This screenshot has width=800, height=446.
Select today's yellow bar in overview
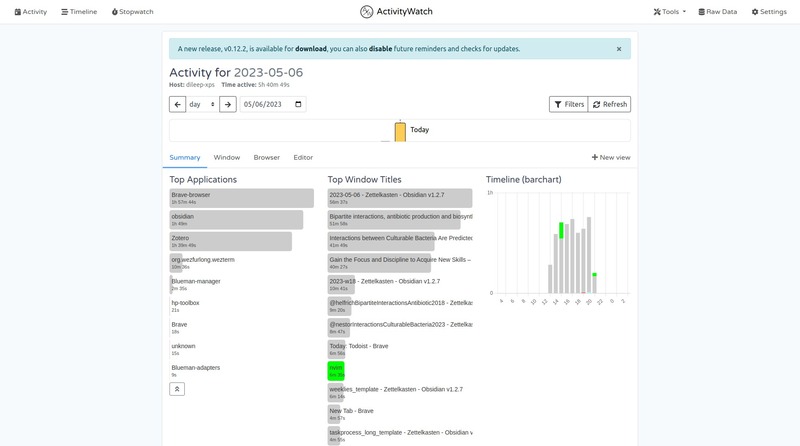tap(400, 132)
